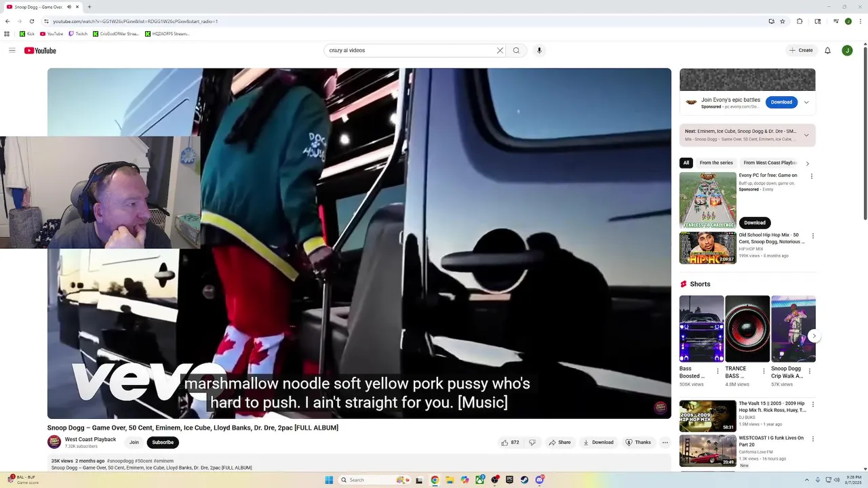Open Old School Hip Hop Mix thumbnail

click(x=708, y=248)
